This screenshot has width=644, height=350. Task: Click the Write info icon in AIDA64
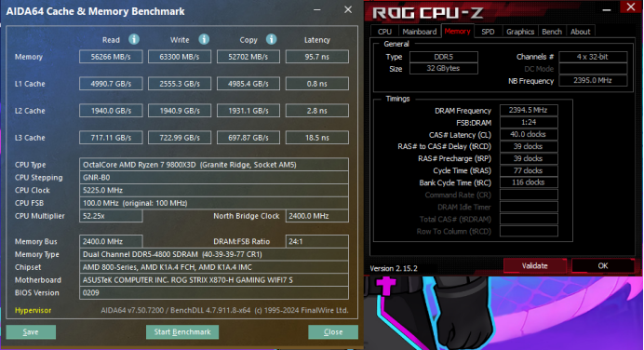click(x=204, y=39)
